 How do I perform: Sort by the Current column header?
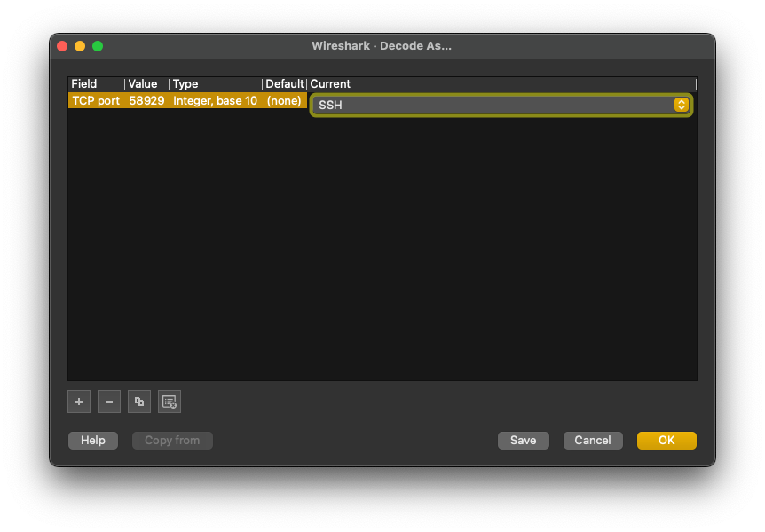click(x=501, y=84)
